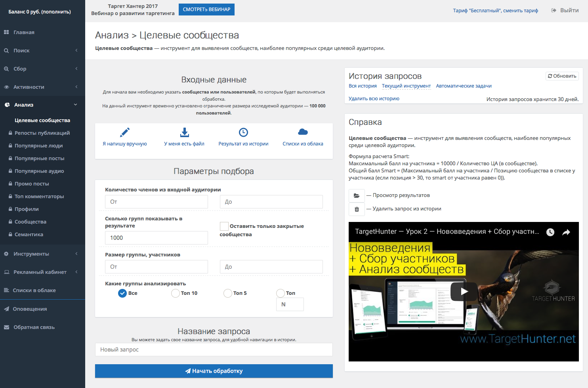
Task: Expand the 'Инструменты' sidebar menu
Action: 42,254
